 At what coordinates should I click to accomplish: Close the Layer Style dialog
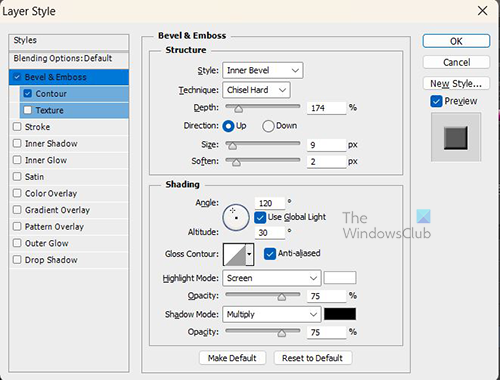482,11
